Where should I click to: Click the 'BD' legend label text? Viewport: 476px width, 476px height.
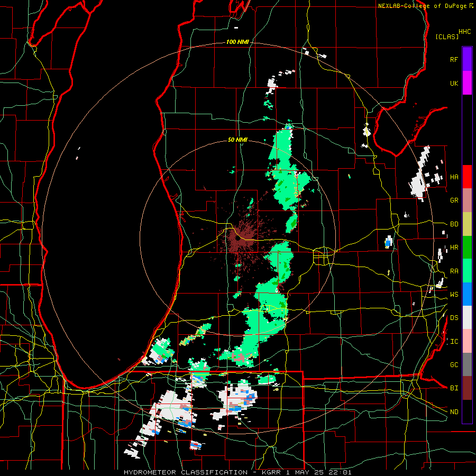point(454,224)
